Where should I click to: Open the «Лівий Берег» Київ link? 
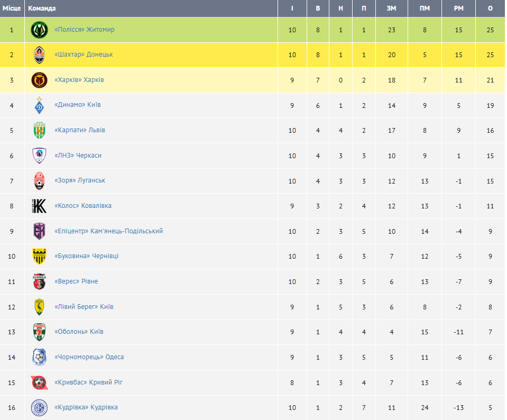click(84, 307)
